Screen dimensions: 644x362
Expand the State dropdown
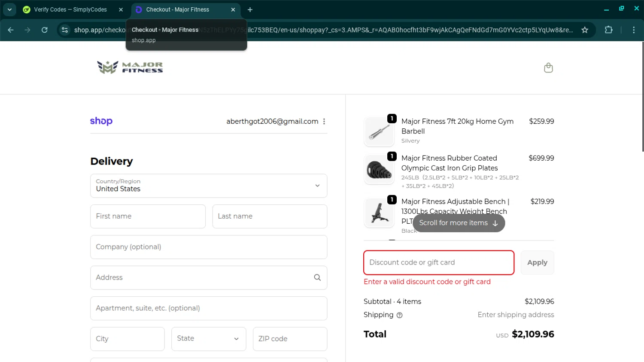[209, 339]
